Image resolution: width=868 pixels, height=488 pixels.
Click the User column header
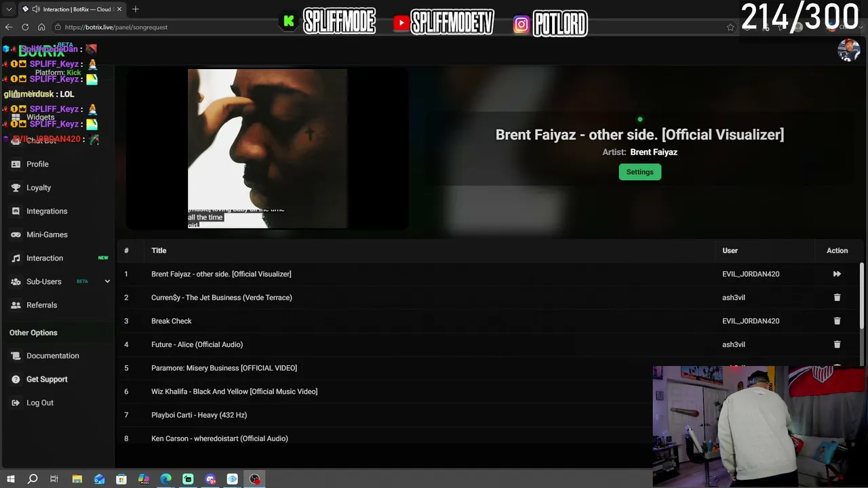[x=730, y=251]
